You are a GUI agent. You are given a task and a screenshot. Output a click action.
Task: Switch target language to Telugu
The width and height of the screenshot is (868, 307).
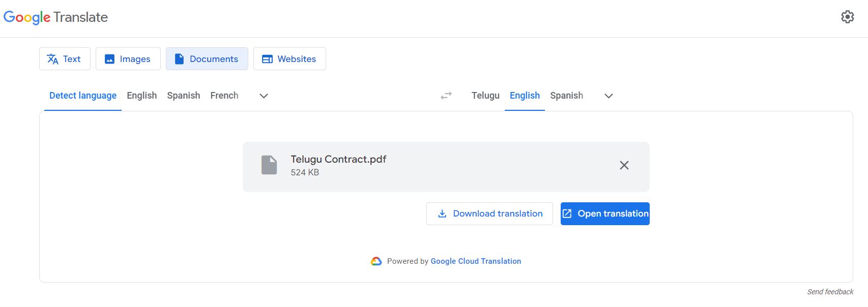(x=484, y=95)
